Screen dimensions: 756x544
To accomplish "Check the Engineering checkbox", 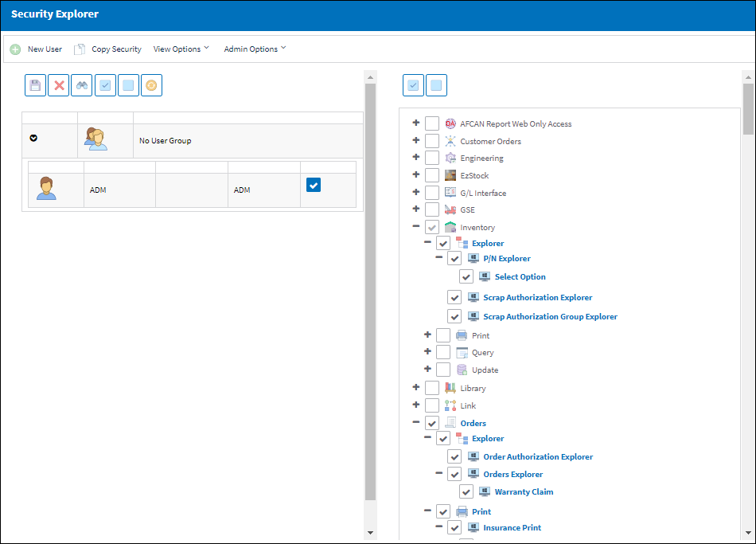I will [432, 158].
